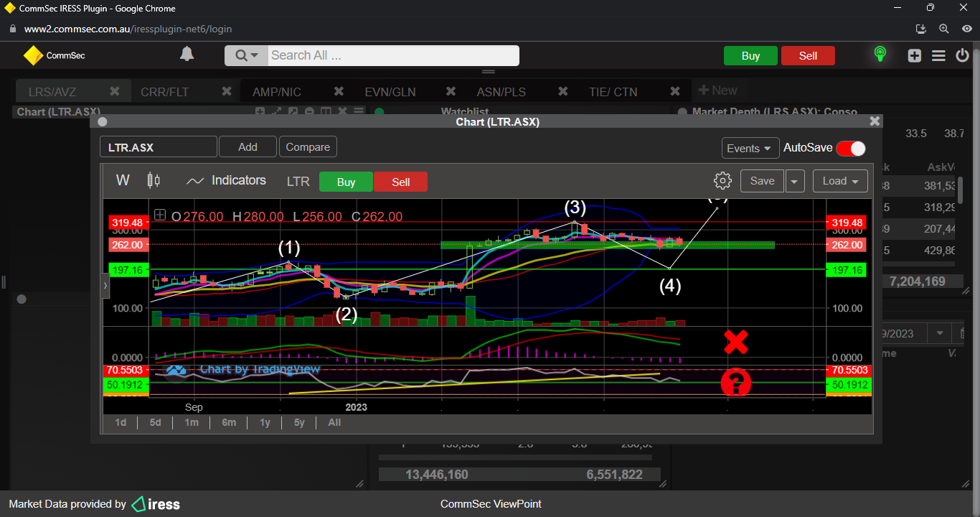Toggle the AutoSave switch

pos(851,148)
